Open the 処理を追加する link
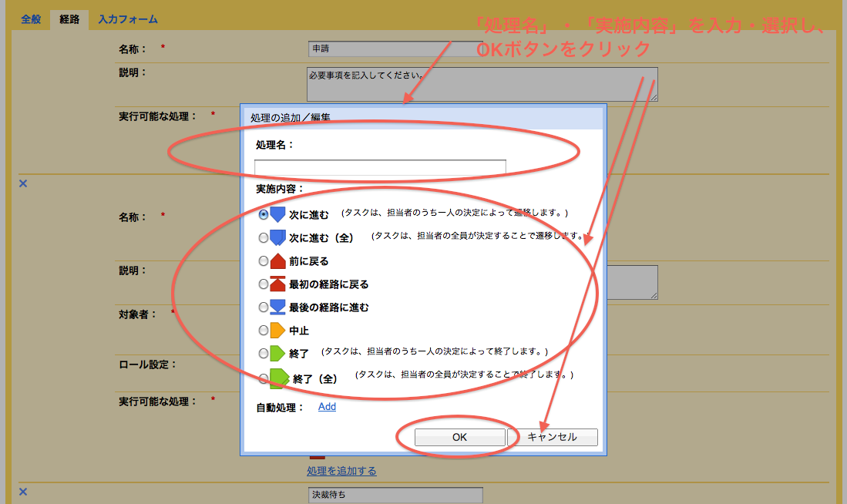Screen dimensions: 847x504 pos(341,471)
